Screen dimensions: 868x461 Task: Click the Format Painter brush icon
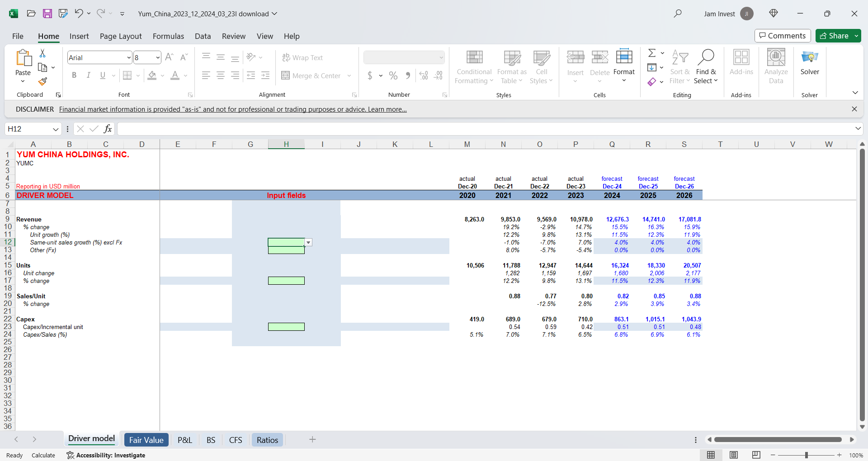[x=42, y=81]
